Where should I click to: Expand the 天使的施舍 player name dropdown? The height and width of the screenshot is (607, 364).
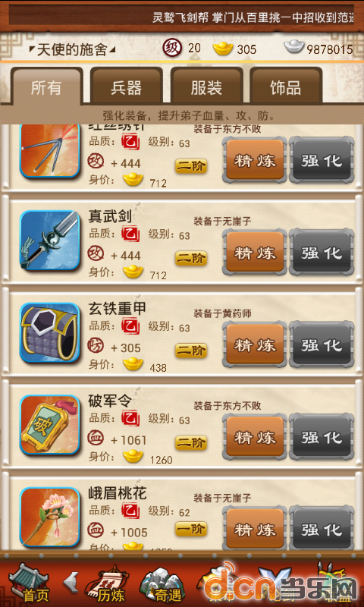(72, 49)
